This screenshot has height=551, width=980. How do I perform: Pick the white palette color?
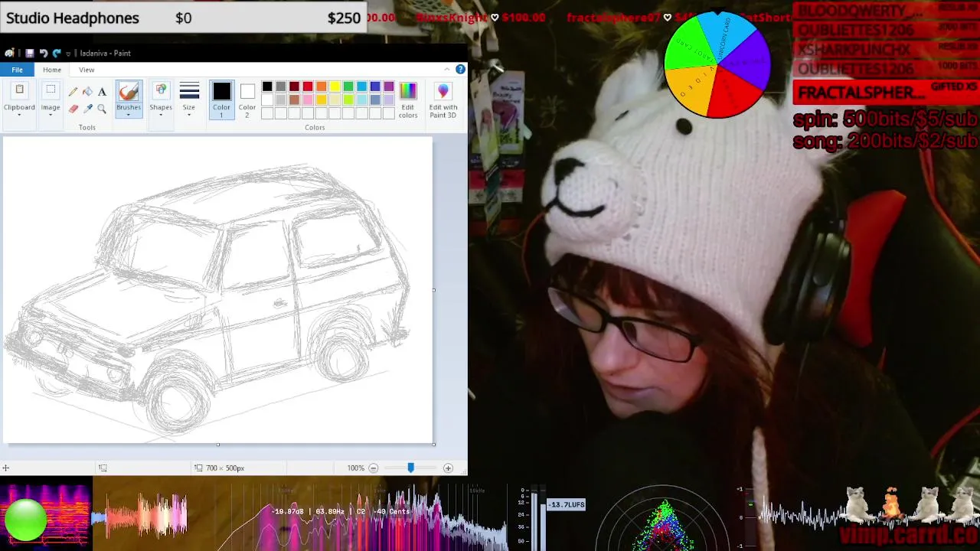(267, 99)
